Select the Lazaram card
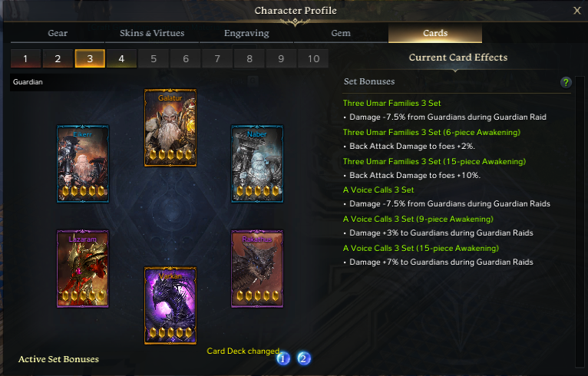Image resolution: width=588 pixels, height=376 pixels. (83, 269)
